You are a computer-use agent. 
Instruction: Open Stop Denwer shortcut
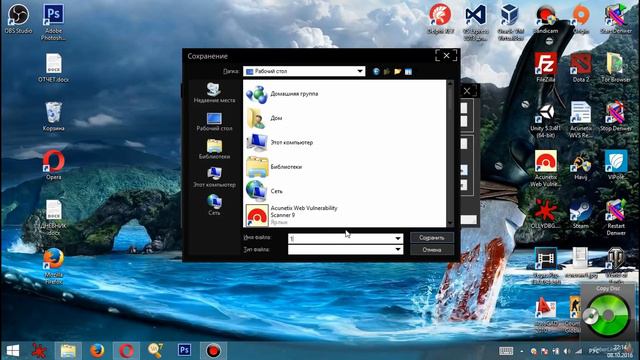pos(616,116)
